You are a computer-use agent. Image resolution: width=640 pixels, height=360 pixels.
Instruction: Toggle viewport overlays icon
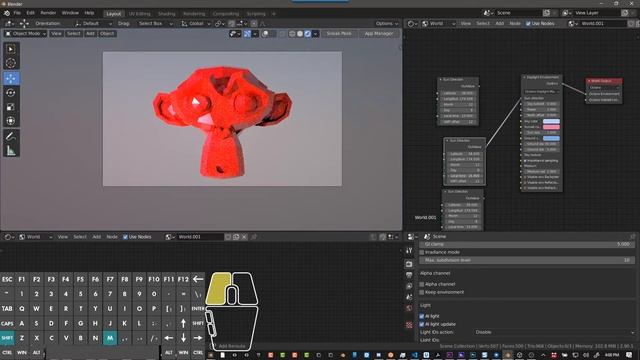[x=265, y=34]
